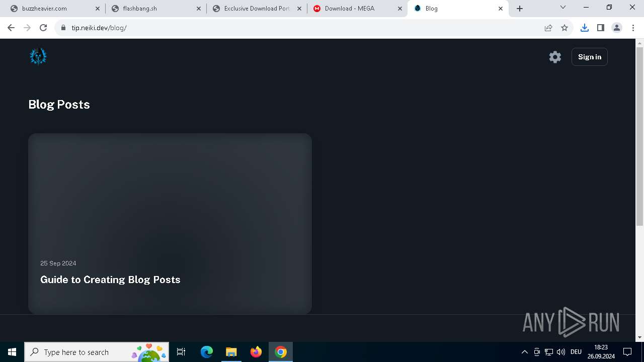
Task: Go back to the previous page
Action: click(x=11, y=28)
